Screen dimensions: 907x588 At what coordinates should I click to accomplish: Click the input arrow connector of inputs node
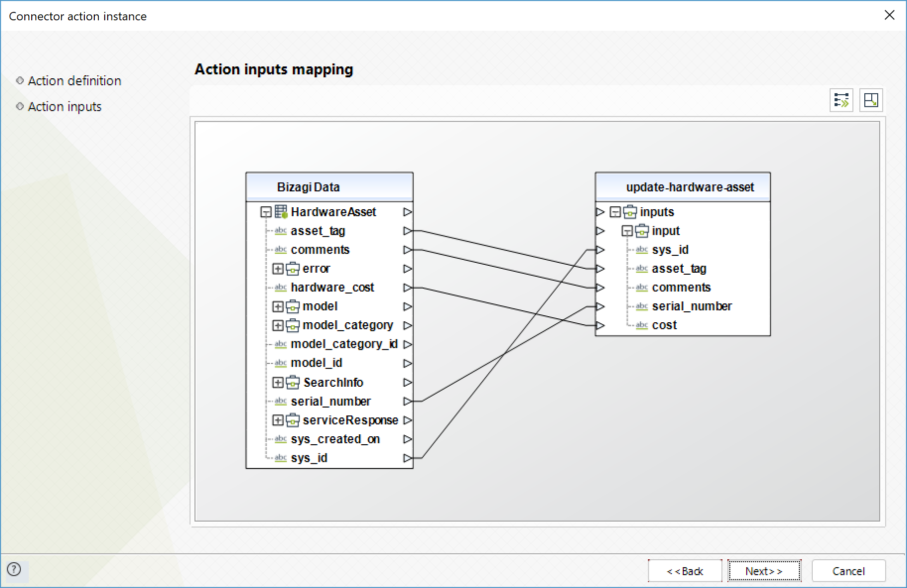point(600,212)
